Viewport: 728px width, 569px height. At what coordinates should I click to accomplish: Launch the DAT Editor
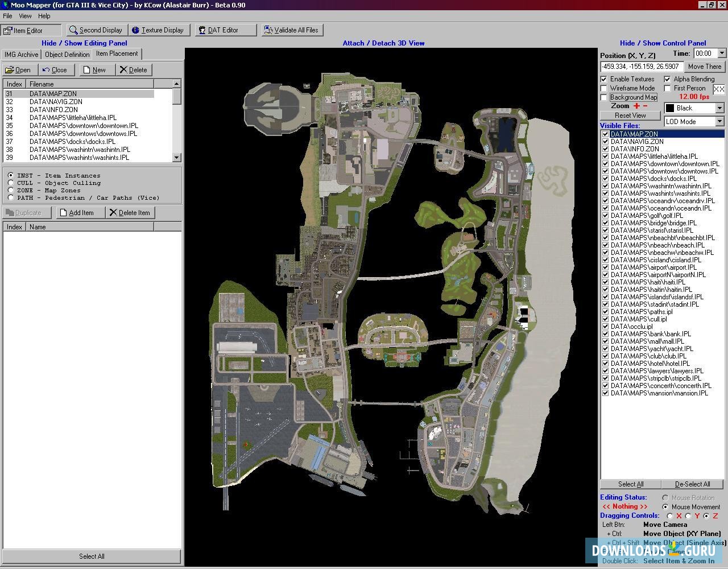tap(225, 30)
